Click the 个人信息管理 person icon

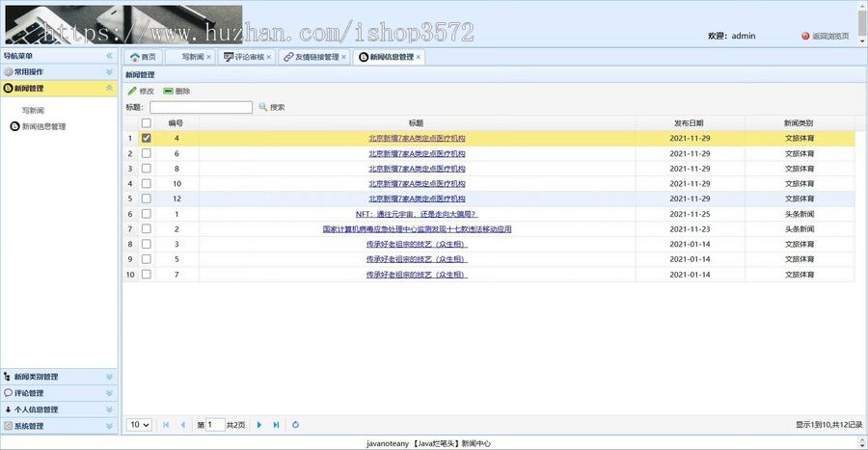tap(8, 410)
